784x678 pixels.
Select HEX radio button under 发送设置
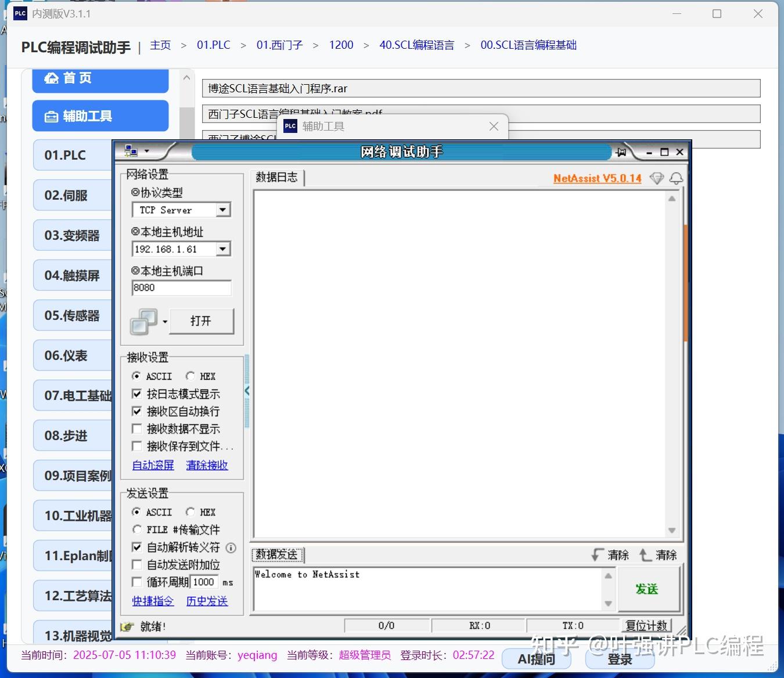191,511
